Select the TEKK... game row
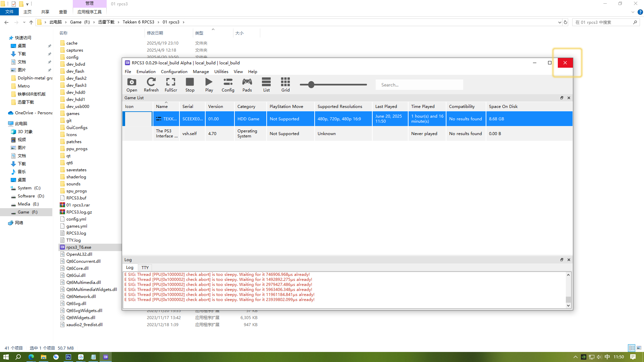The height and width of the screenshot is (362, 644). [347, 119]
